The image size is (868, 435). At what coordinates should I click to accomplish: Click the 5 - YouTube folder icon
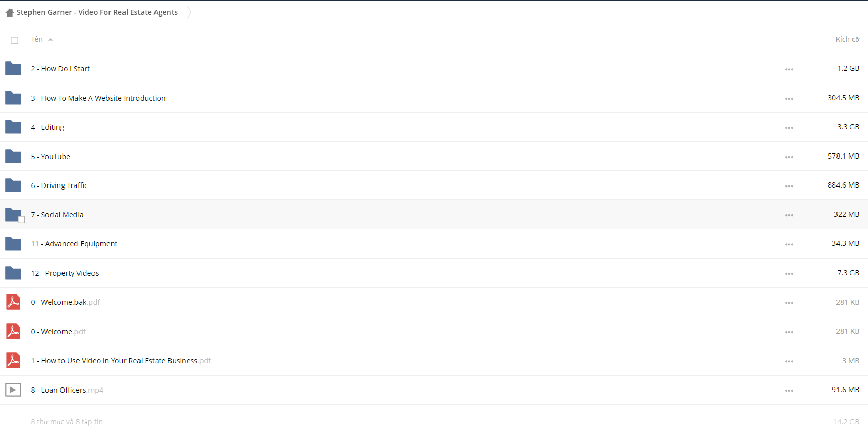13,156
